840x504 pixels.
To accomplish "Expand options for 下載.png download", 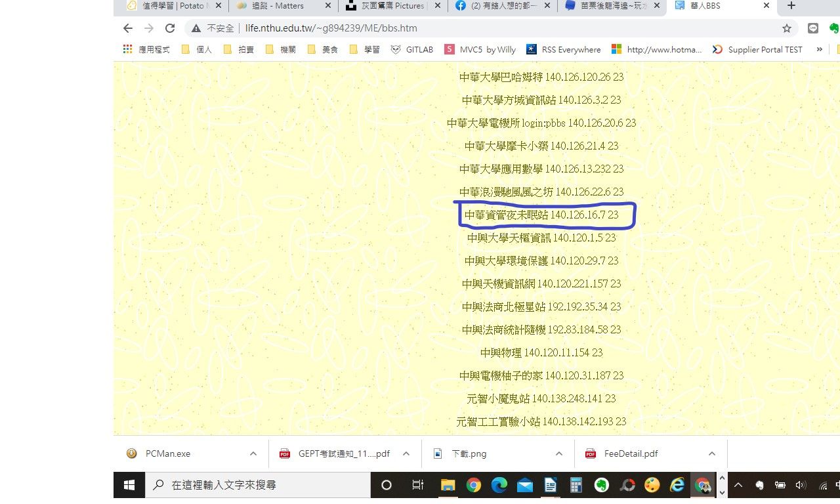I will coord(559,453).
